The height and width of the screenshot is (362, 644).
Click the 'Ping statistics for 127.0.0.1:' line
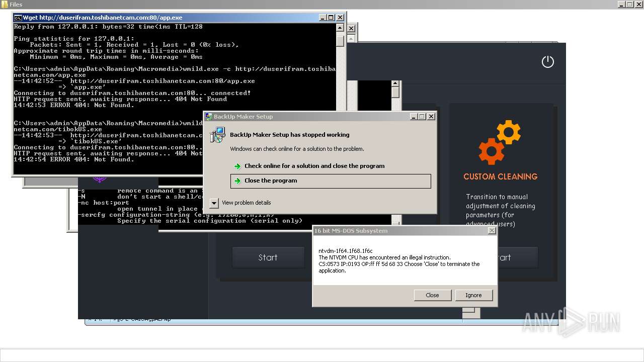point(74,39)
